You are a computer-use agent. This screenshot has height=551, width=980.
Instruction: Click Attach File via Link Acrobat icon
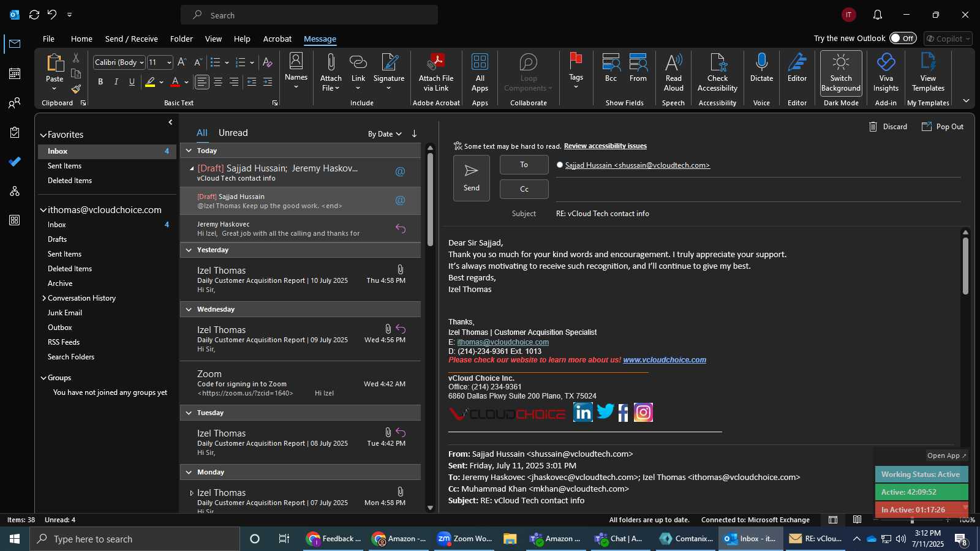(436, 63)
